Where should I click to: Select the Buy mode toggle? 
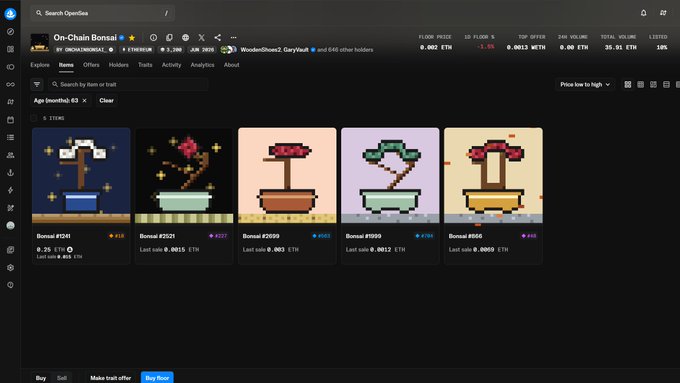click(41, 378)
